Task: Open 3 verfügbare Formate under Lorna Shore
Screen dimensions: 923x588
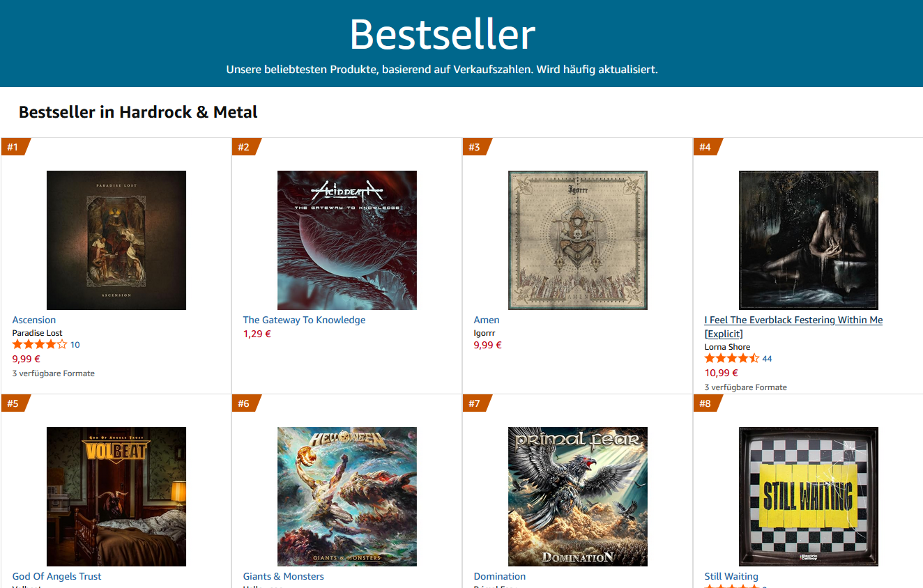Action: pyautogui.click(x=746, y=387)
